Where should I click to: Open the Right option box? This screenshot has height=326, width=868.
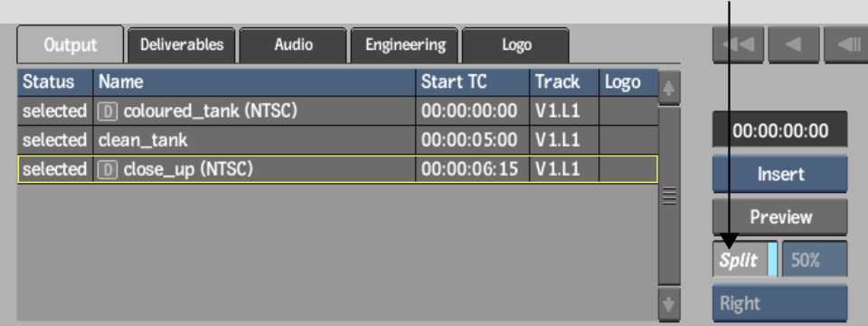[779, 303]
